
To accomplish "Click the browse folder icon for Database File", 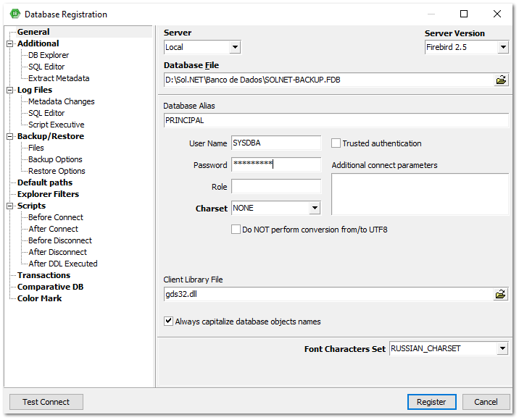I will [501, 80].
